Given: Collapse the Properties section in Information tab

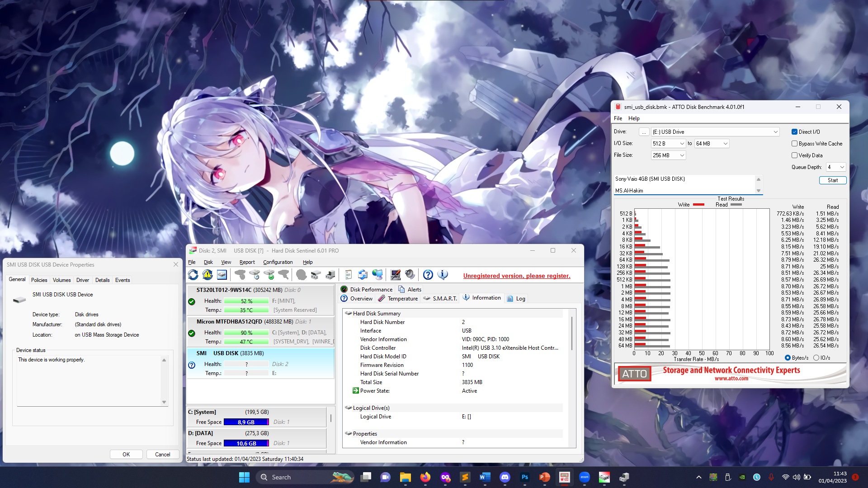Looking at the screenshot, I should tap(348, 433).
